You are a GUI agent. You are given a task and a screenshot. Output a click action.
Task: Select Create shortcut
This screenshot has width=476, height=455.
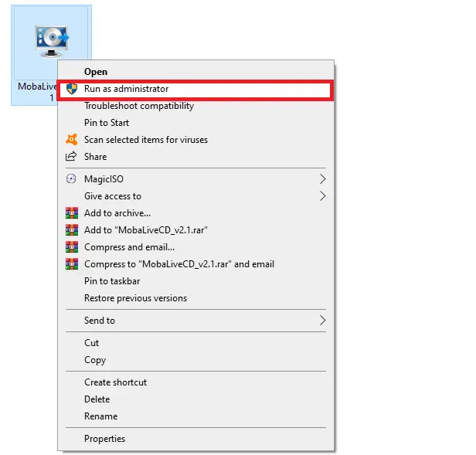coord(195,382)
